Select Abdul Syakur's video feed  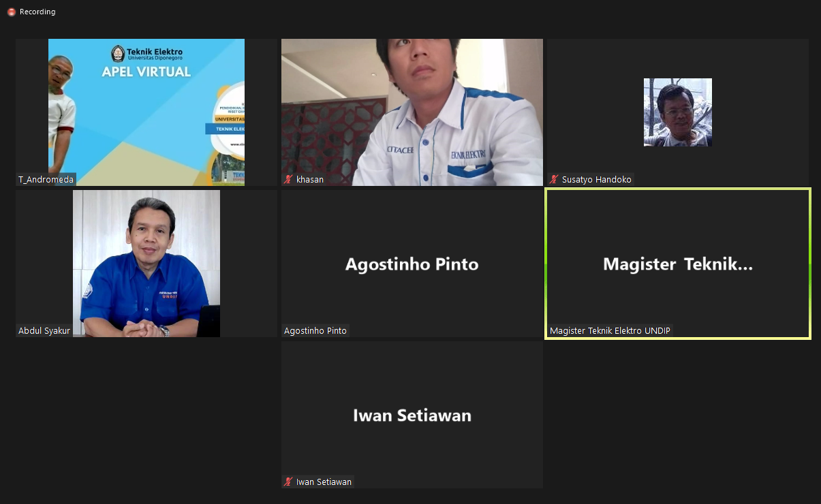pyautogui.click(x=146, y=263)
